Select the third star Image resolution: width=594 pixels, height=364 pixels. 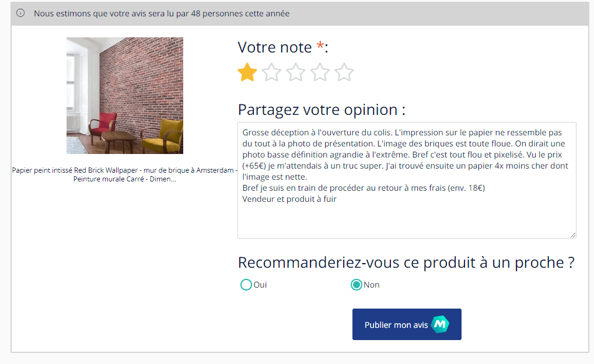pyautogui.click(x=296, y=72)
